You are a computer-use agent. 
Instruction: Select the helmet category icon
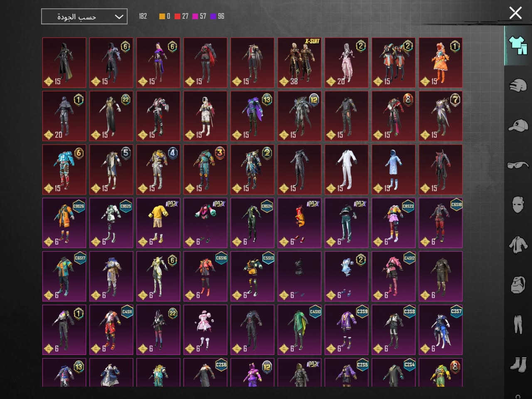(518, 86)
